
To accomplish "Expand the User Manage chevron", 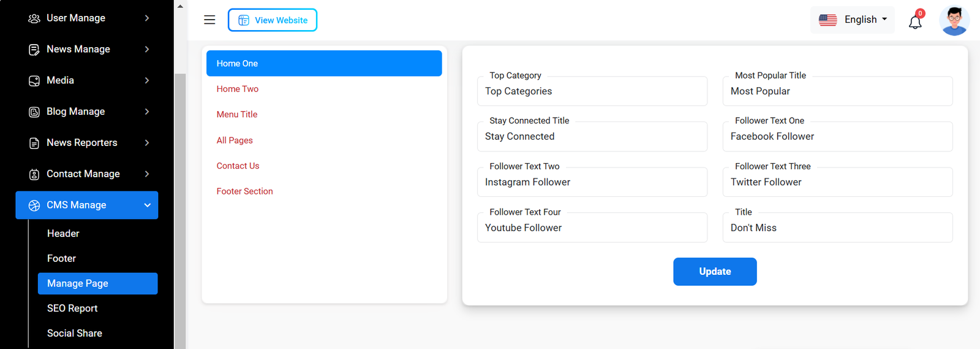I will tap(147, 18).
